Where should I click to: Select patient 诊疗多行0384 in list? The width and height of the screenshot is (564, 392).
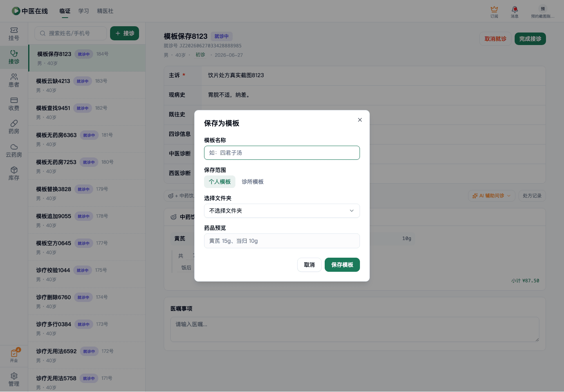(87, 328)
